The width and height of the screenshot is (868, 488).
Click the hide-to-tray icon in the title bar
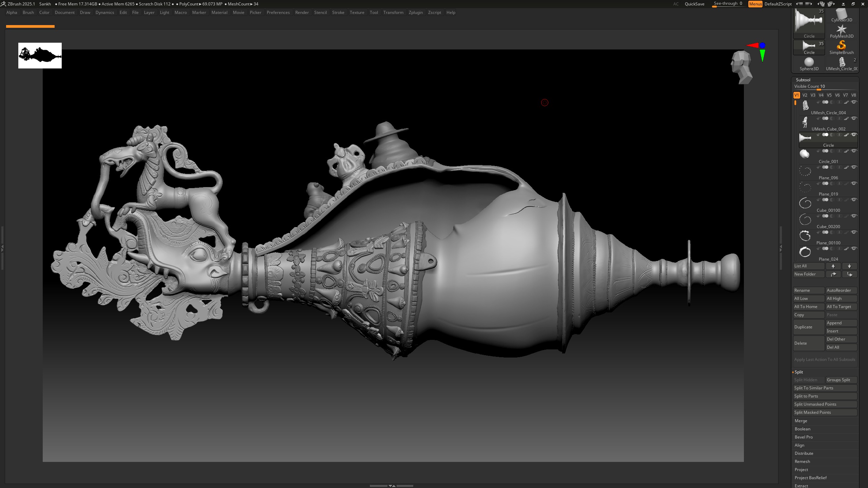pyautogui.click(x=843, y=4)
